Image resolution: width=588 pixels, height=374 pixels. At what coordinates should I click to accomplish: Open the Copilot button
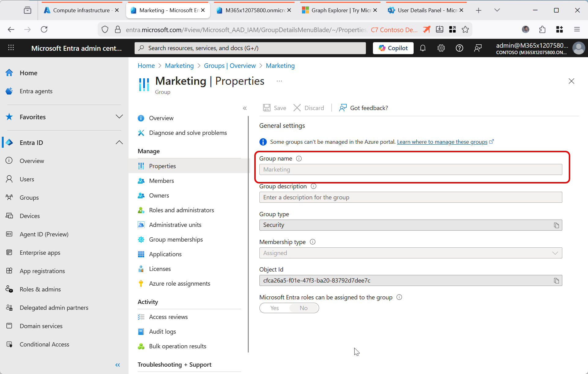pyautogui.click(x=393, y=48)
